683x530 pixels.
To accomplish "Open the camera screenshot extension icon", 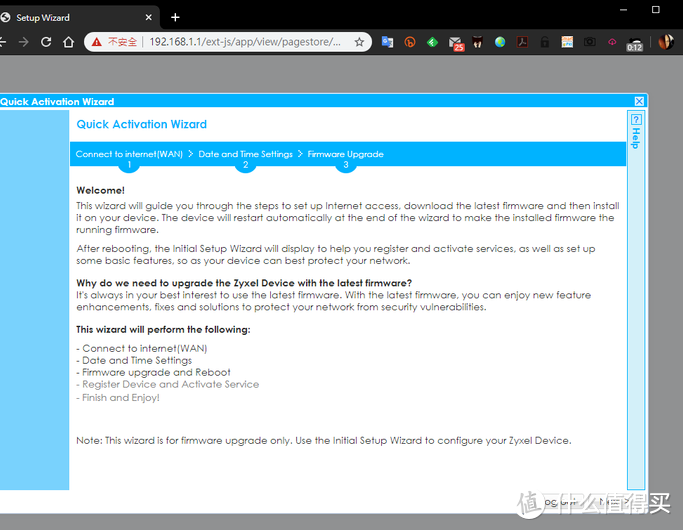I will tap(590, 42).
